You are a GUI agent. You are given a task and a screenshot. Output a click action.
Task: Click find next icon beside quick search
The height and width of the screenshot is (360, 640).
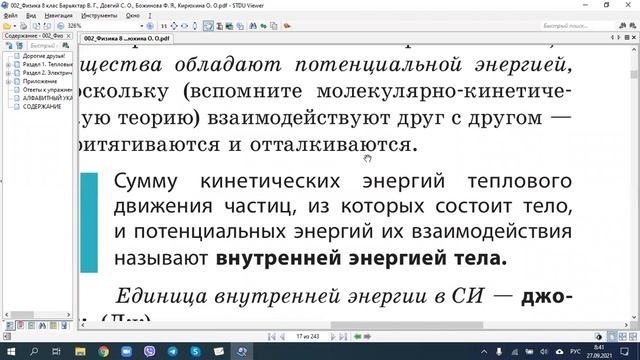click(632, 26)
